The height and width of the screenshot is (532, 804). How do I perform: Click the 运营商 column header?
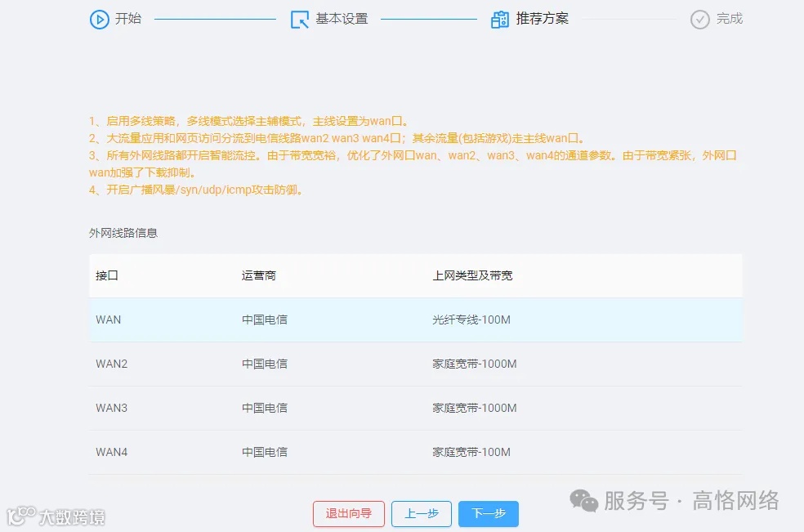click(259, 275)
